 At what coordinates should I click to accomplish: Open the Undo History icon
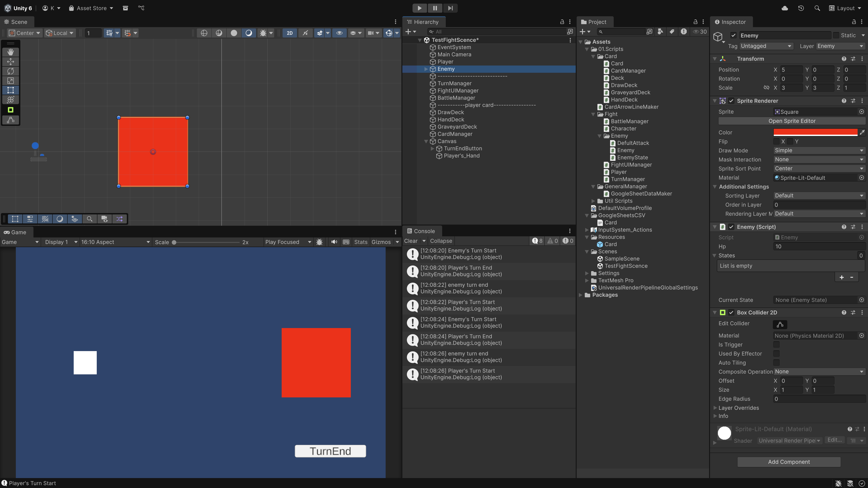point(801,8)
